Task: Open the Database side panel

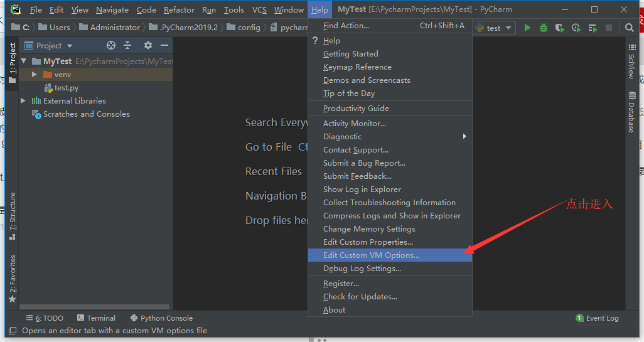Action: click(x=631, y=112)
